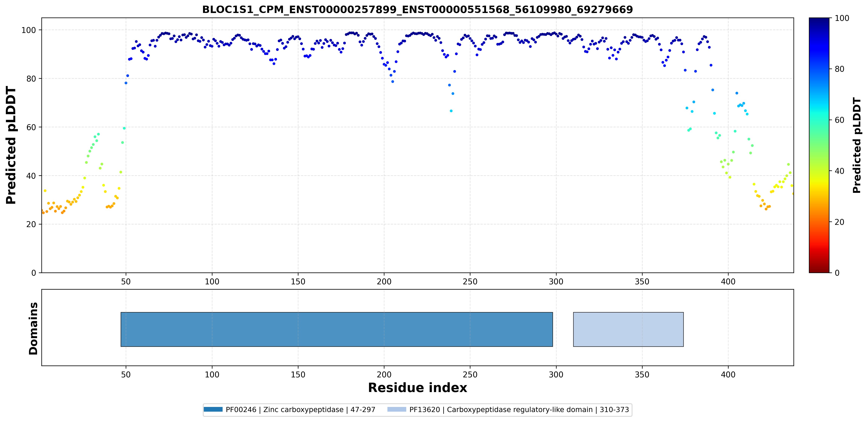The image size is (868, 422).
Task: Click the colorbar tick label 100
Action: pos(842,18)
